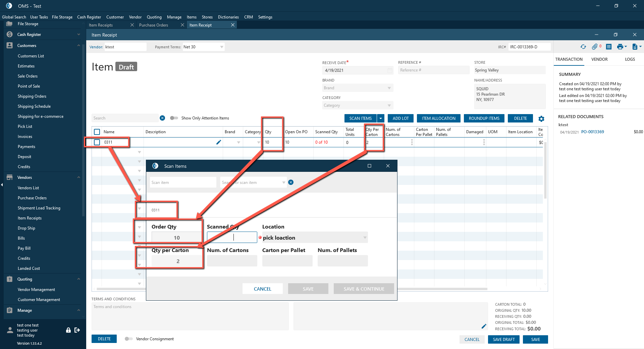Viewport: 644px width, 349px height.
Task: Refresh the item receipt with the sync icon
Action: [583, 47]
